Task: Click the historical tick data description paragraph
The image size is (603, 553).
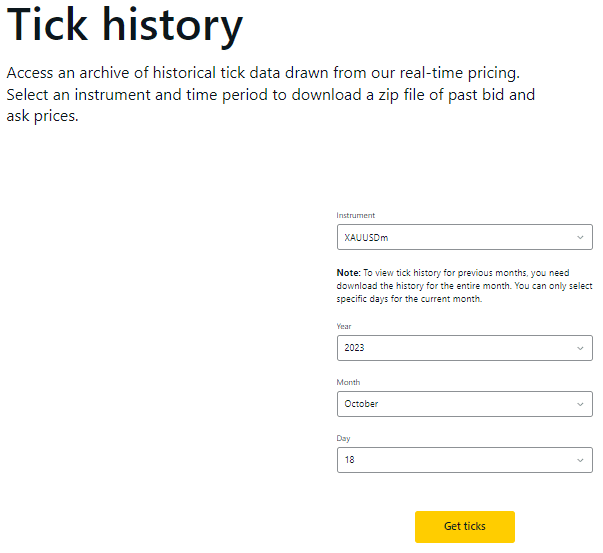Action: click(270, 95)
